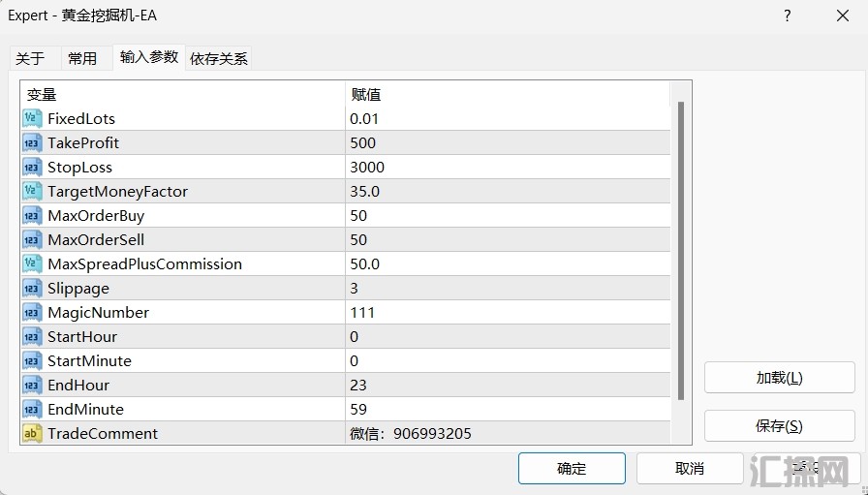Click the MaxOrderSell variable name
The width and height of the screenshot is (868, 495).
click(96, 239)
